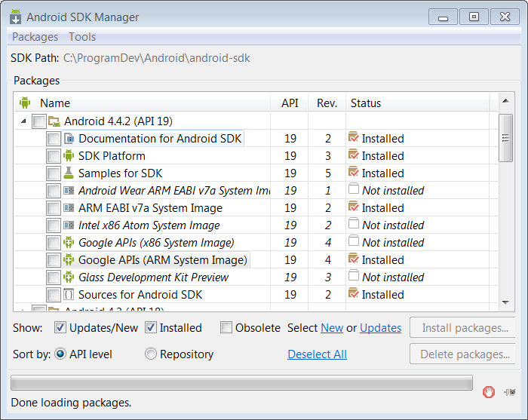The image size is (528, 420).
Task: Click the Sources for Android SDK icon
Action: pos(69,295)
